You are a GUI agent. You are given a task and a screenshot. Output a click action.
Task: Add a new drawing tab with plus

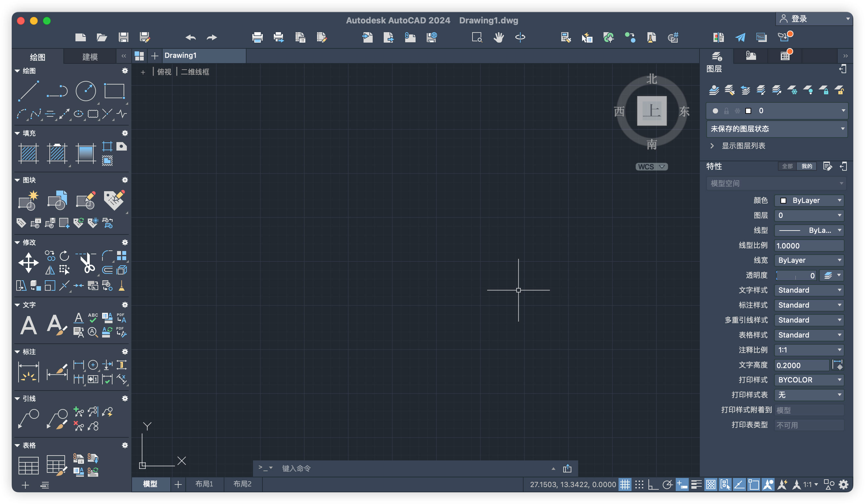pyautogui.click(x=155, y=56)
